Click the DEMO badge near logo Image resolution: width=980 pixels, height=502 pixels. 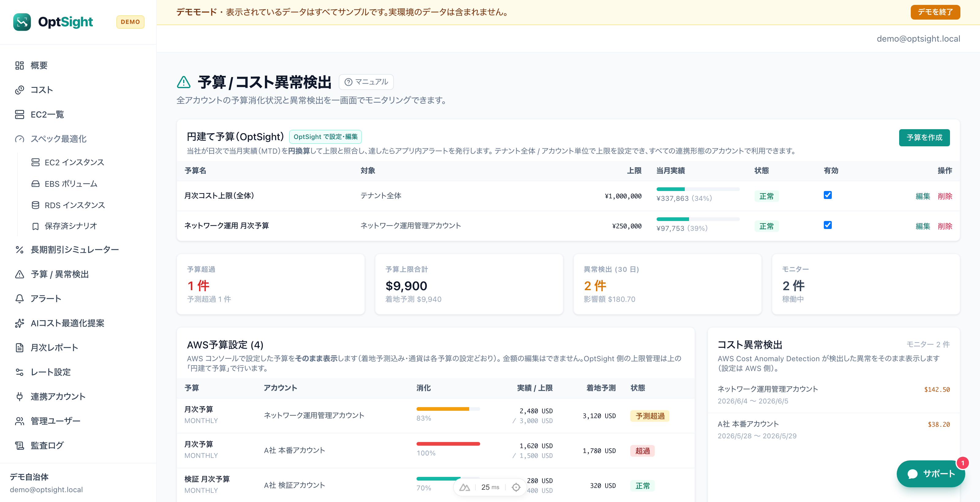pyautogui.click(x=130, y=22)
